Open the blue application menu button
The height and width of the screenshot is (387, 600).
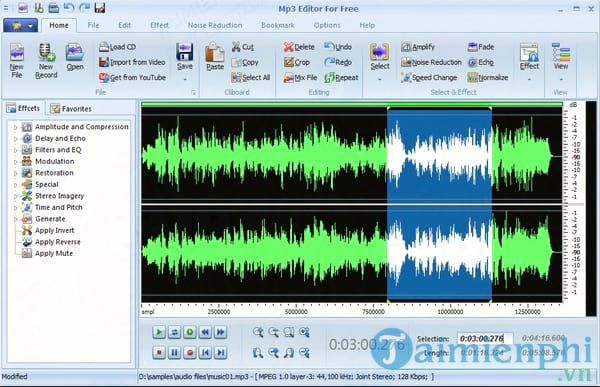coord(21,26)
